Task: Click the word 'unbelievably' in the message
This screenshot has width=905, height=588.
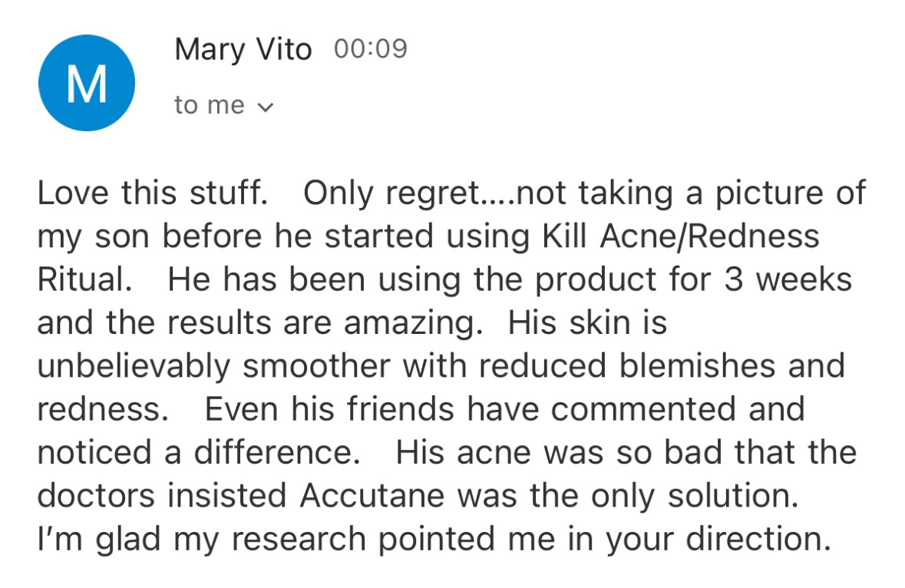Action: click(134, 367)
